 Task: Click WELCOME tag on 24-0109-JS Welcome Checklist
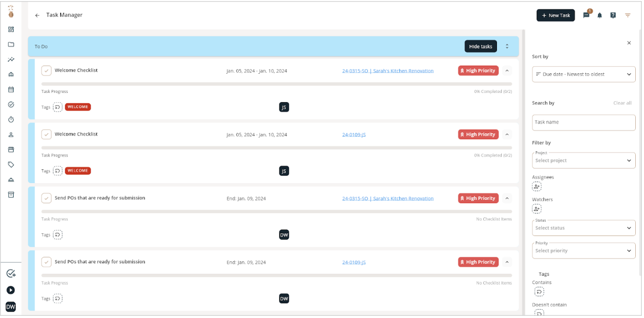coord(78,170)
